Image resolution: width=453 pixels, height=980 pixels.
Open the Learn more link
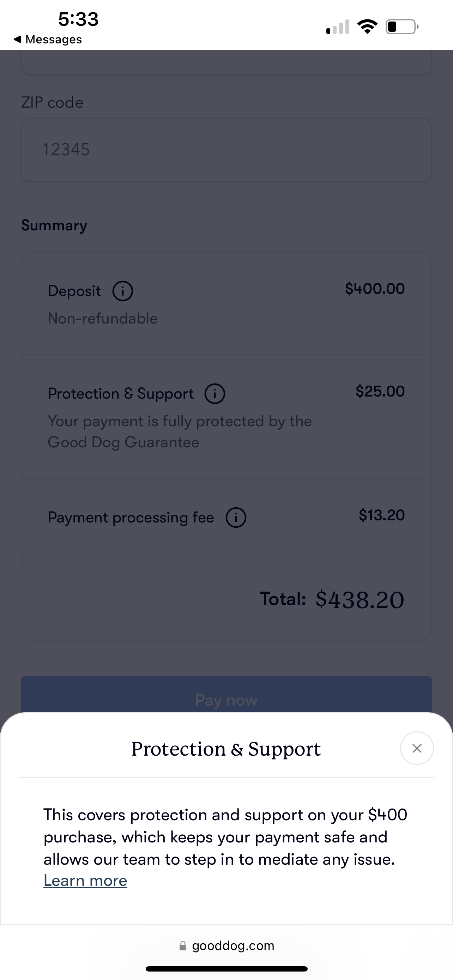(x=85, y=880)
